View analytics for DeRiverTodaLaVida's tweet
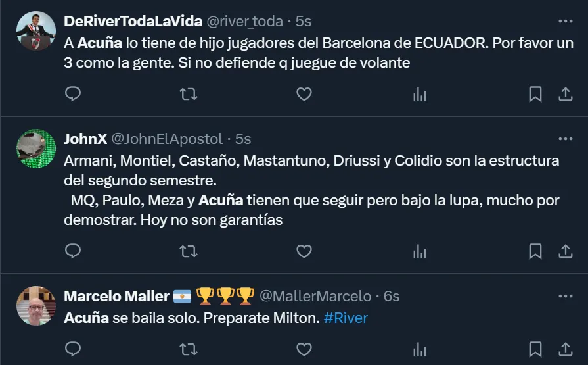588x365 pixels. [x=419, y=95]
